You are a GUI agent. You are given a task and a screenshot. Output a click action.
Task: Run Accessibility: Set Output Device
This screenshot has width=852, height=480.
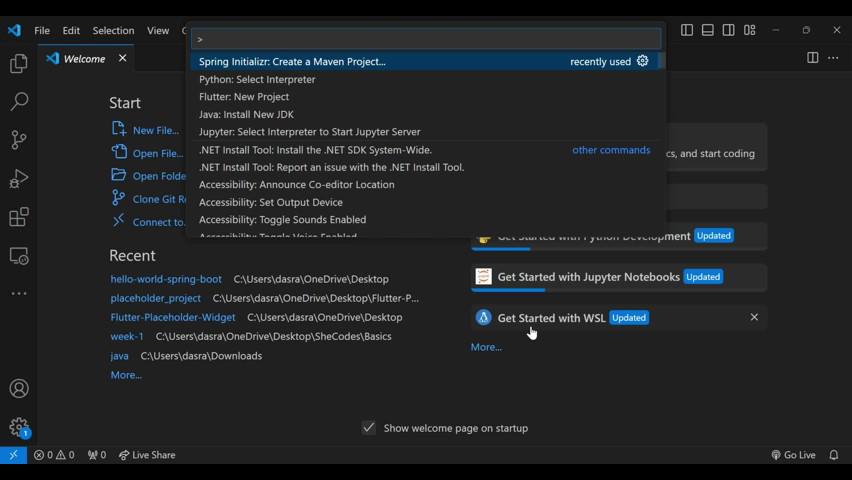tap(424, 202)
